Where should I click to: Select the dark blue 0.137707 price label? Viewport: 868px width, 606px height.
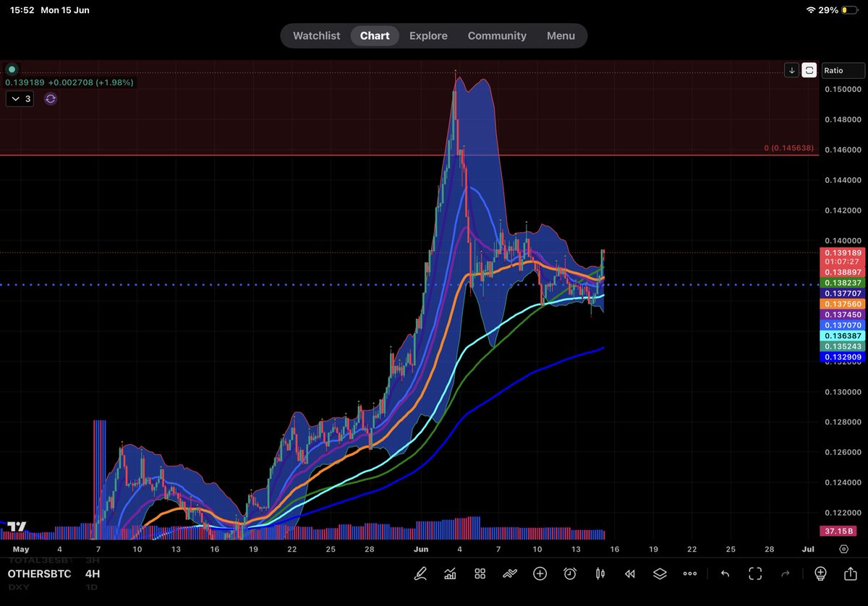click(841, 294)
